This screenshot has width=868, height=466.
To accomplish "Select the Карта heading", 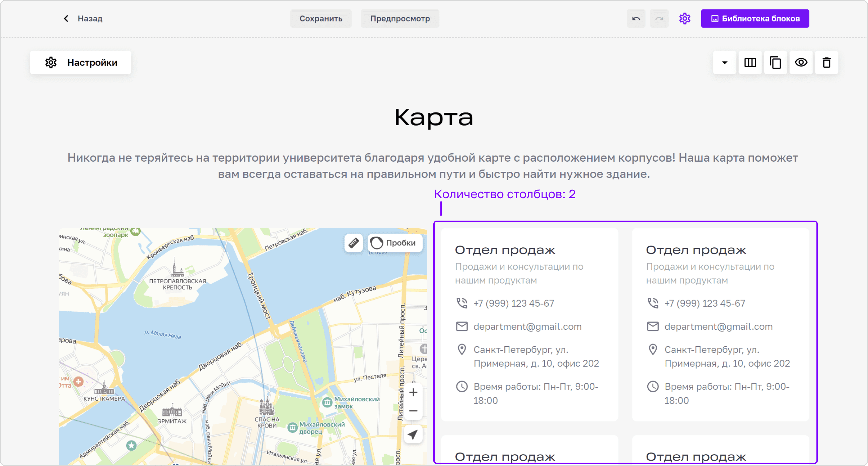I will coord(434,117).
